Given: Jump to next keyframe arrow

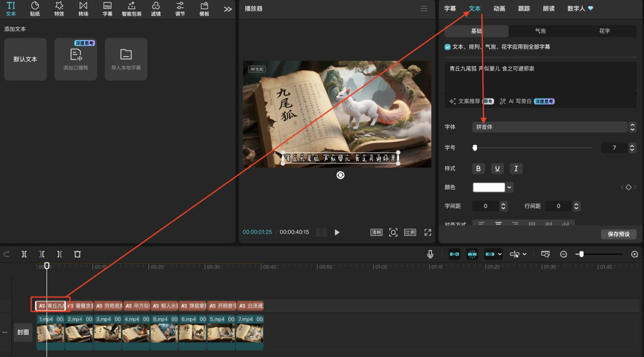Looking at the screenshot, I should click(x=635, y=187).
